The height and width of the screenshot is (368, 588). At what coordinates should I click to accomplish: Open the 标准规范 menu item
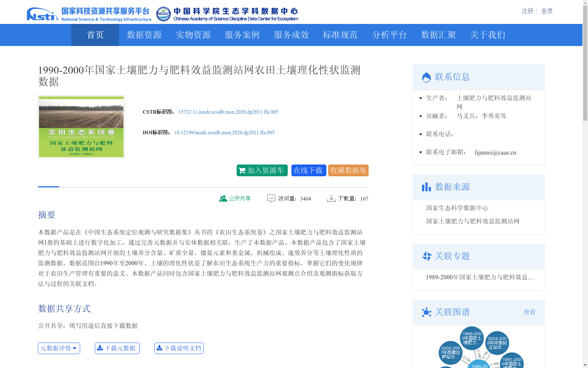point(340,35)
